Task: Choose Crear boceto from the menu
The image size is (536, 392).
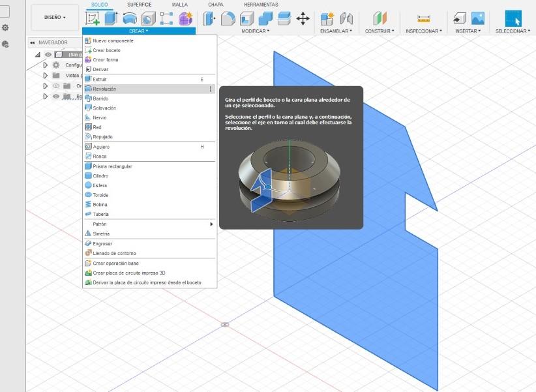Action: click(150, 50)
